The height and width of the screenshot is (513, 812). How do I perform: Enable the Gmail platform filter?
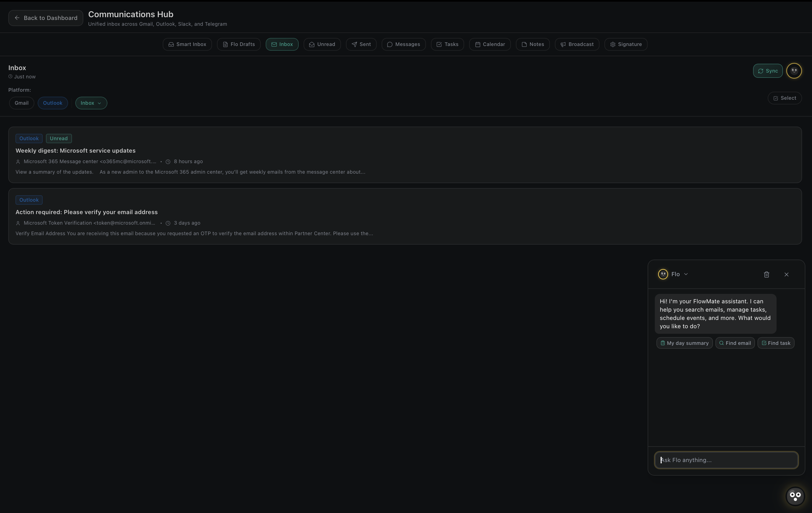pos(21,103)
